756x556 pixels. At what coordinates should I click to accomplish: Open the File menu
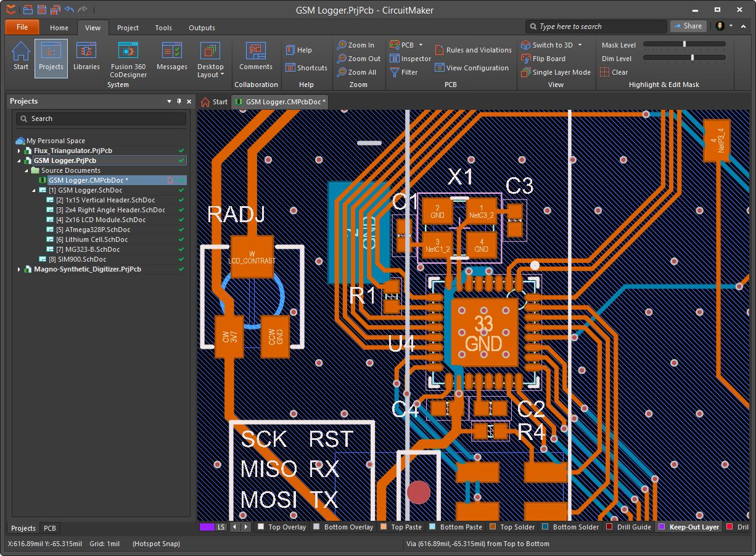tap(22, 27)
